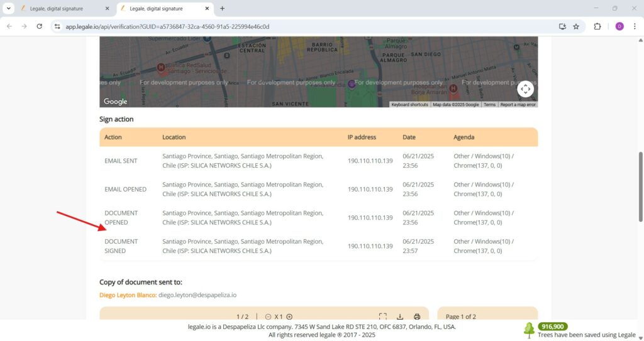Viewport: 644px width, 341px height.
Task: Click the Date column header
Action: tap(409, 137)
